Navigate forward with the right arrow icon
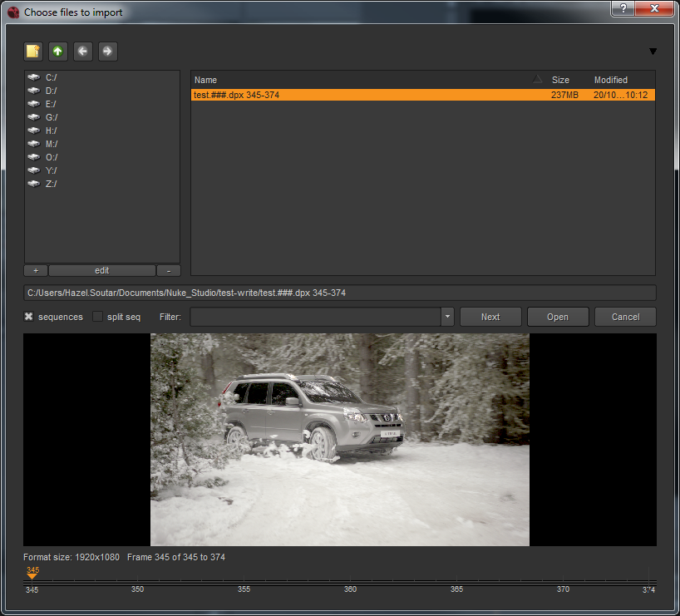 (x=107, y=52)
